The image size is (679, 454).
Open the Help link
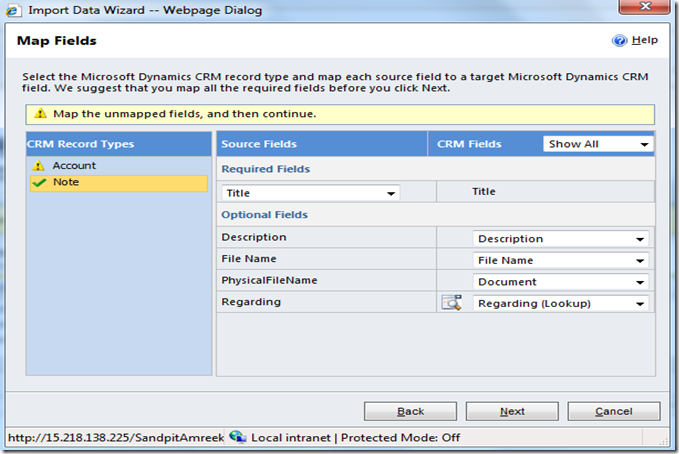click(x=644, y=40)
